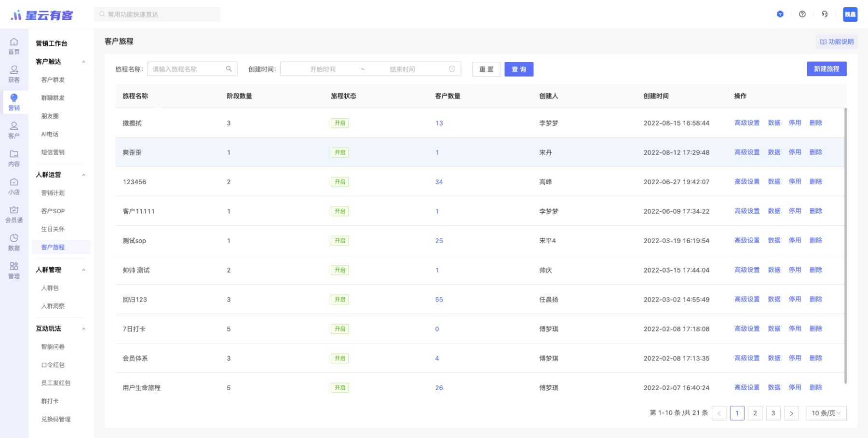Screen dimensions: 868x438
Task: Open the help question mark icon
Action: tap(802, 14)
